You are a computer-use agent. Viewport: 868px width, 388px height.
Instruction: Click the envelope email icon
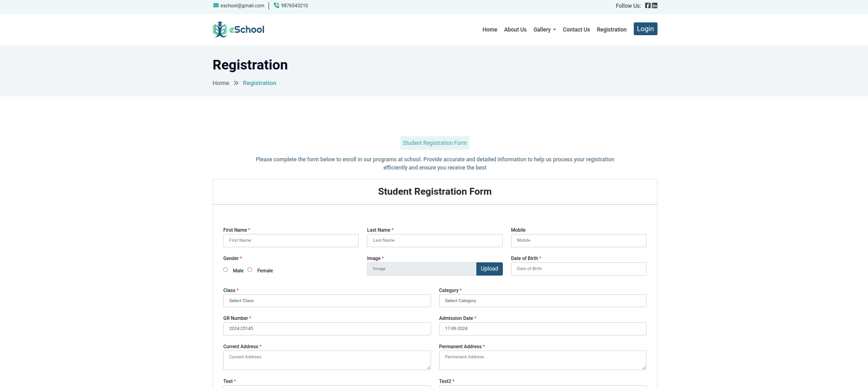click(216, 5)
